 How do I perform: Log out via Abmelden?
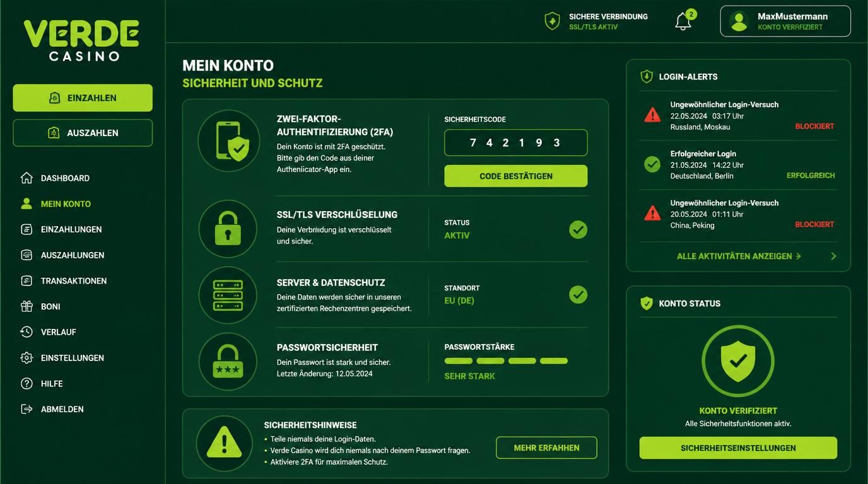[52, 410]
